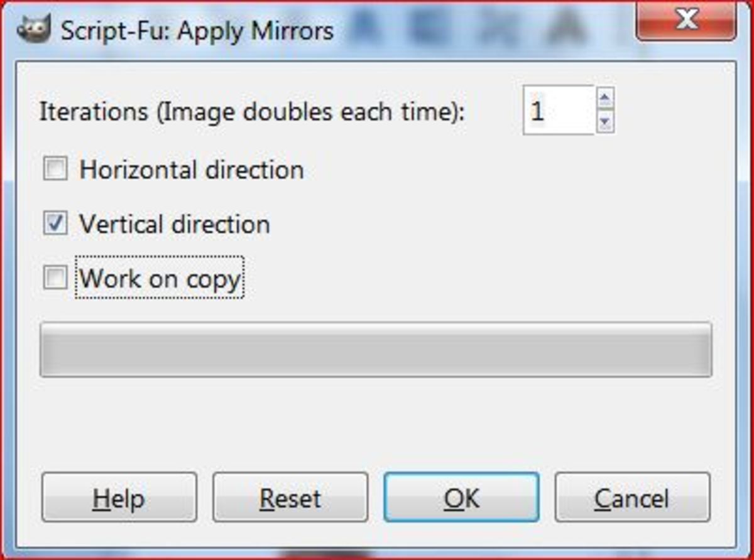Enable the Horizontal direction checkbox
The width and height of the screenshot is (754, 560).
coord(55,168)
